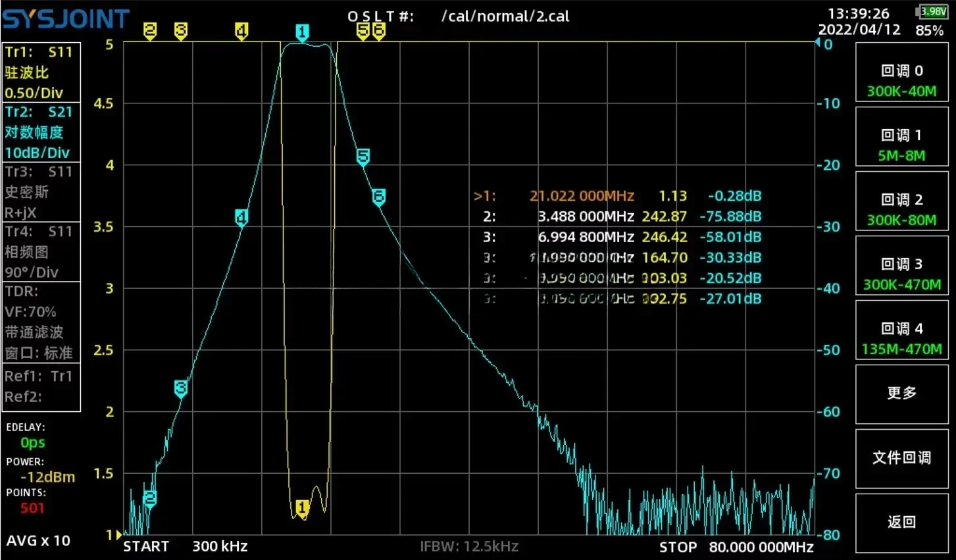Go back with the 返回 button
Screen dimensions: 956x560
(901, 522)
